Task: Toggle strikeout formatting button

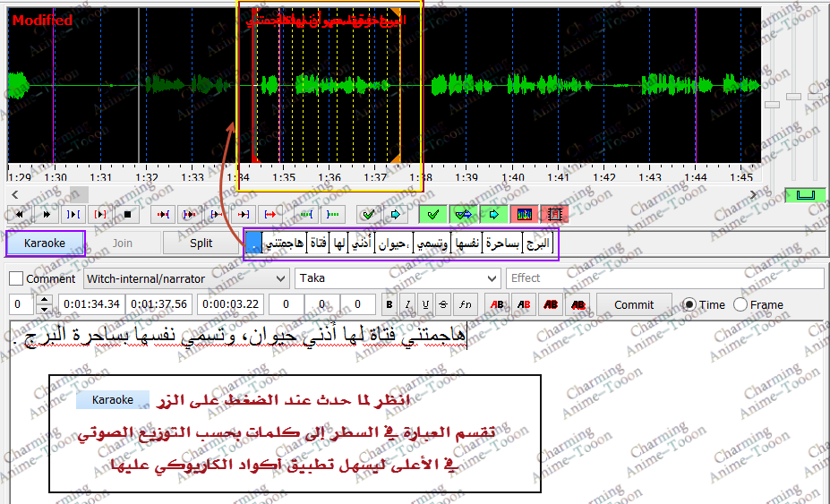Action: [x=443, y=304]
